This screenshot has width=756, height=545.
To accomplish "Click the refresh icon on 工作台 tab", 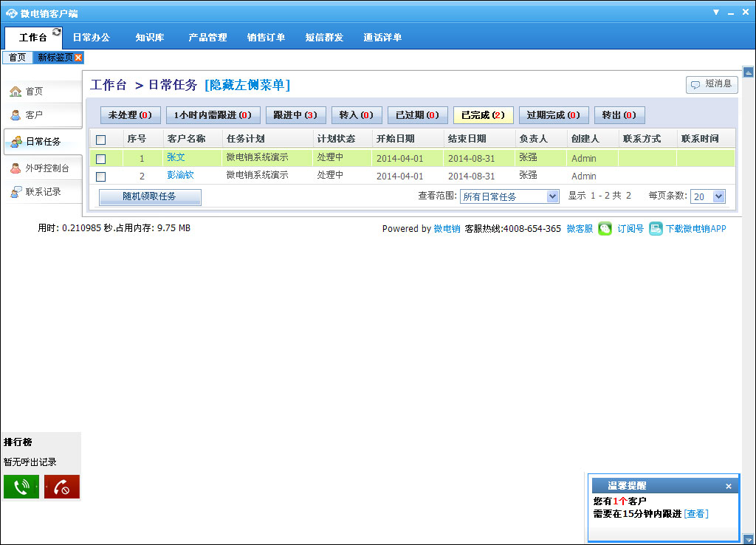I will (56, 32).
